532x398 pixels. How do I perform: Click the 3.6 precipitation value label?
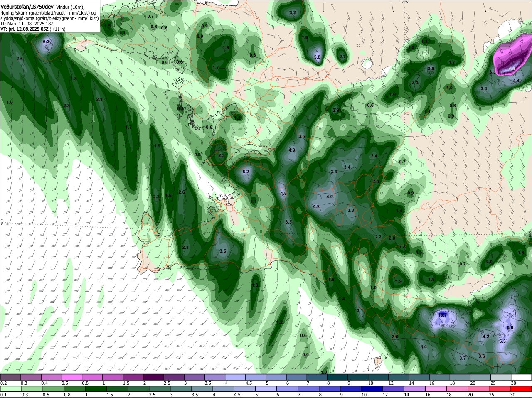click(482, 356)
